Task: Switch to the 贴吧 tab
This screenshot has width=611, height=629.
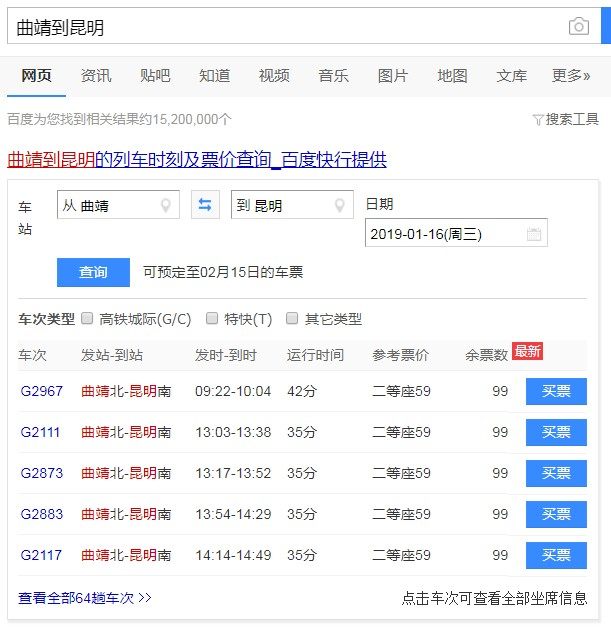Action: tap(155, 75)
